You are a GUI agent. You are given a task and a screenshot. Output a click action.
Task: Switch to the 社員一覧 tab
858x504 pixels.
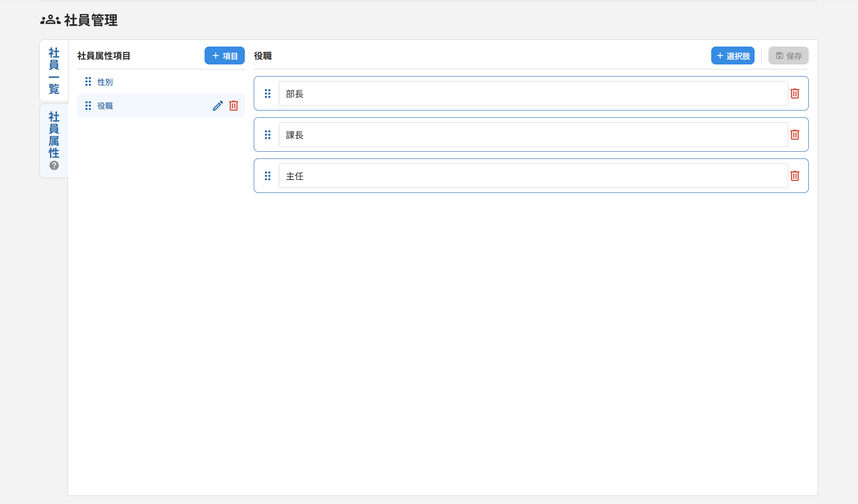point(54,71)
